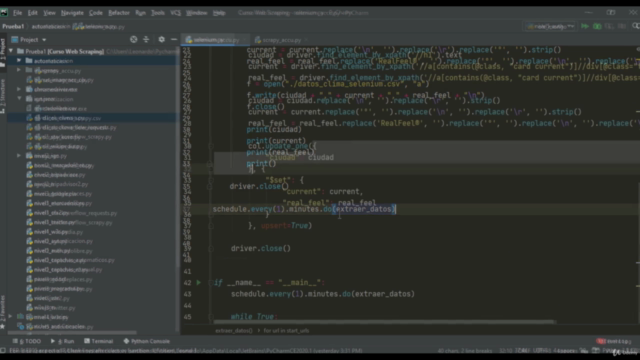Expand the collapsed folder above the open one
This screenshot has width=640, height=360.
coord(19,89)
